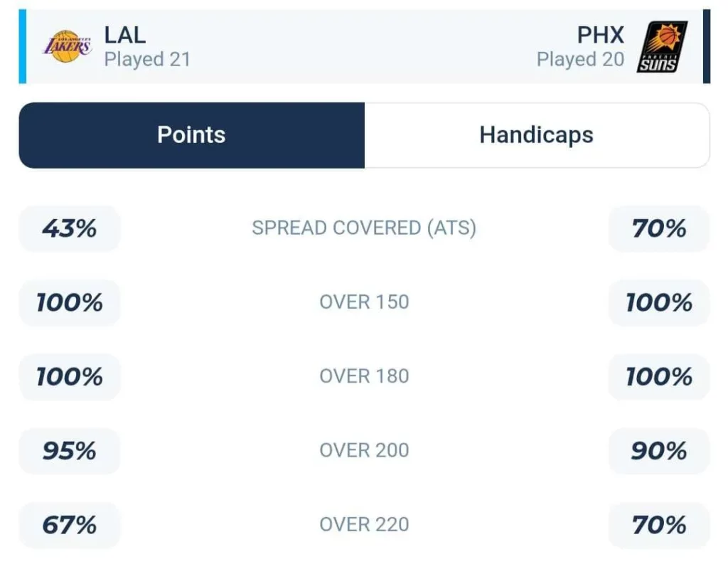The image size is (728, 569).
Task: Click the Lakers team logo
Action: pyautogui.click(x=68, y=46)
